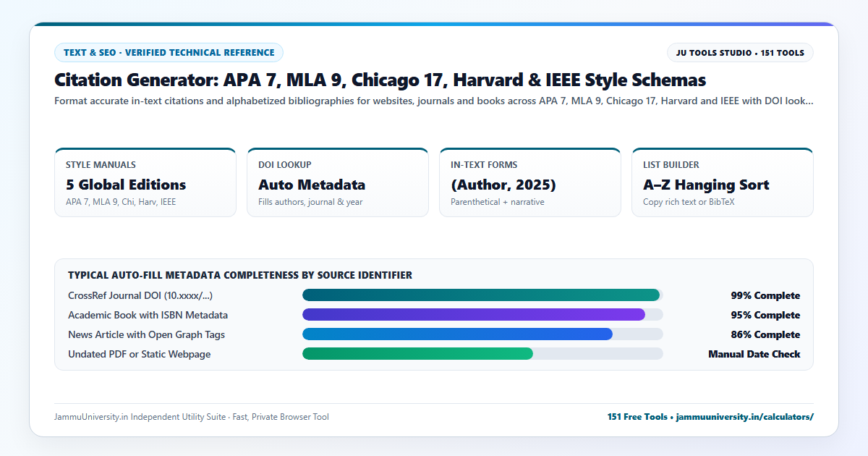Click 'Academic Book with ISBN Metadata' row label
The height and width of the screenshot is (456, 868).
click(148, 315)
